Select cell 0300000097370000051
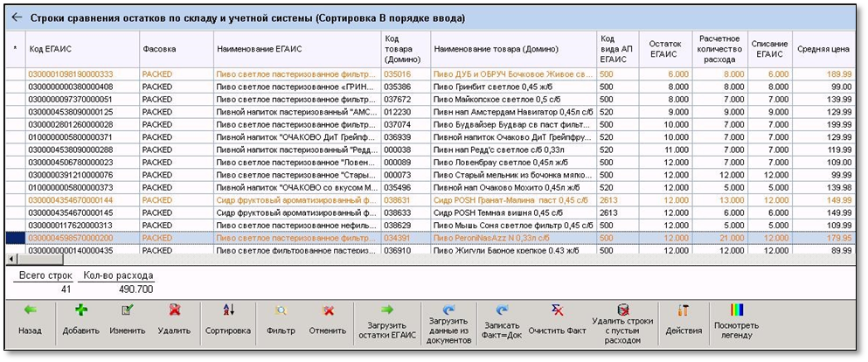Viewport: 868px width, 362px height. 82,99
